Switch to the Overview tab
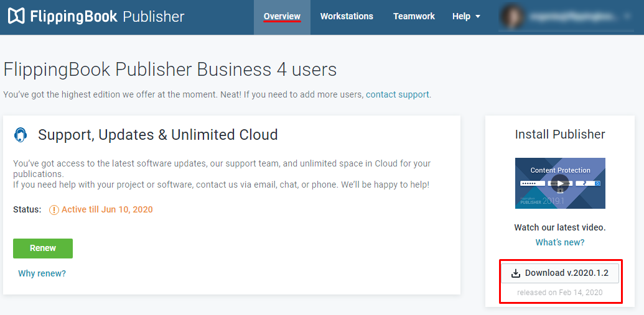The width and height of the screenshot is (644, 315). pos(282,17)
